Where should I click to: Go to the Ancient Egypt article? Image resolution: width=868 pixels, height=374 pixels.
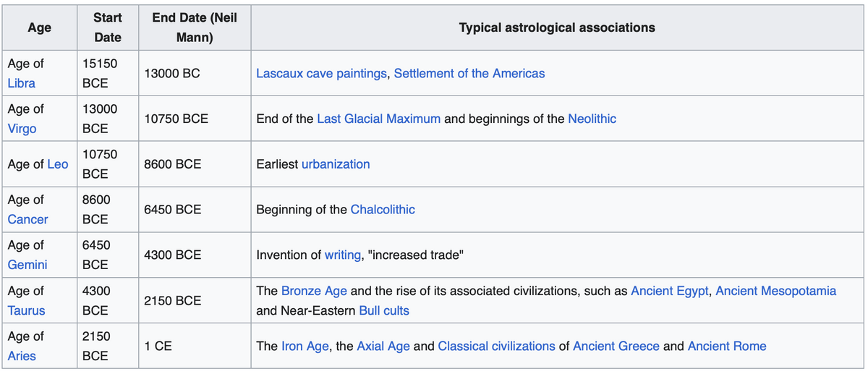tap(670, 291)
